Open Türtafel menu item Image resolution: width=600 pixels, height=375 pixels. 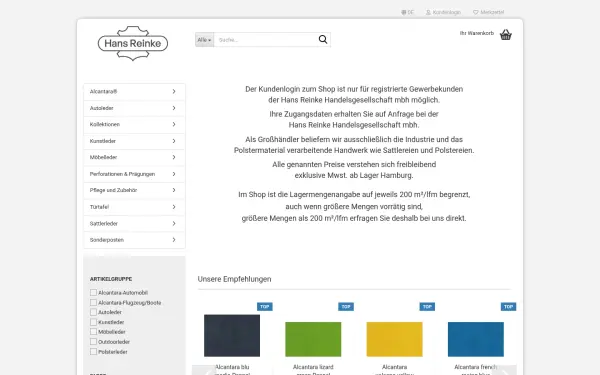(x=134, y=207)
